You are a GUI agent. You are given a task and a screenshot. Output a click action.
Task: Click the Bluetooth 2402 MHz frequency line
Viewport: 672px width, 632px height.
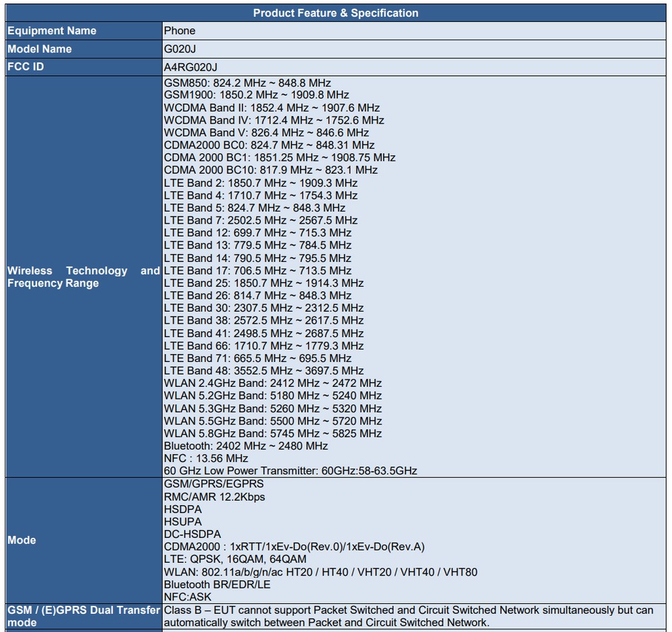tap(245, 446)
